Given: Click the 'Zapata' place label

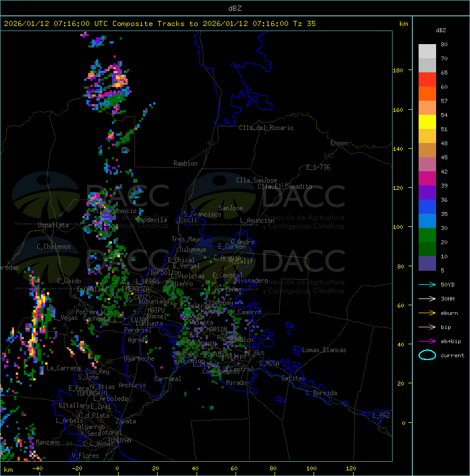Looking at the screenshot, I should [125, 421].
